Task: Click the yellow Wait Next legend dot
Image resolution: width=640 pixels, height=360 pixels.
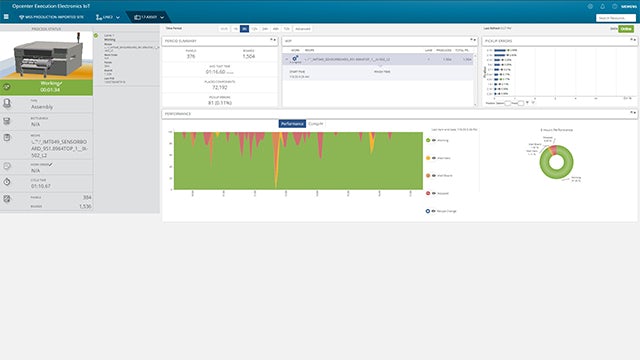Action: [x=428, y=158]
